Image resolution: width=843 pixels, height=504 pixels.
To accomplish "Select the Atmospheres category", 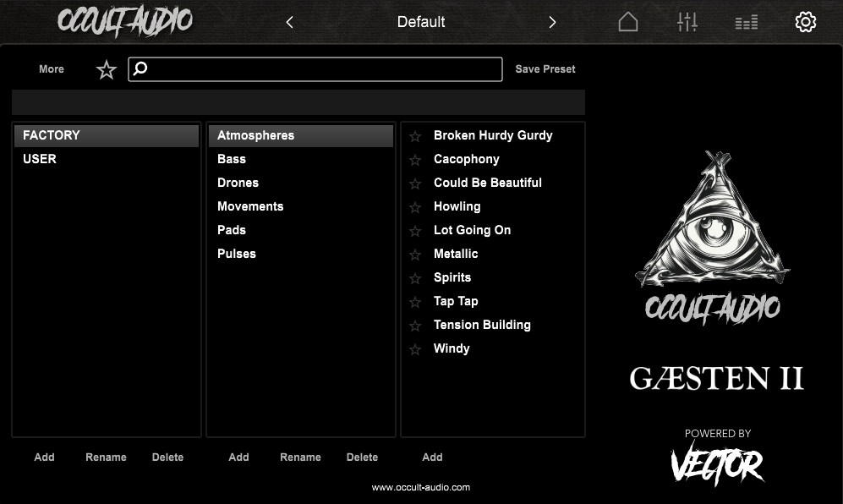I will click(x=300, y=135).
